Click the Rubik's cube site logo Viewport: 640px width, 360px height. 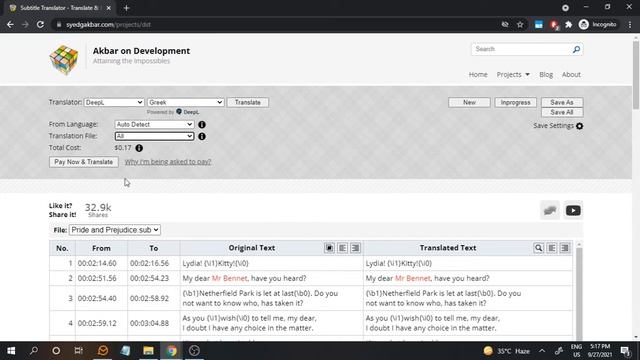[64, 60]
